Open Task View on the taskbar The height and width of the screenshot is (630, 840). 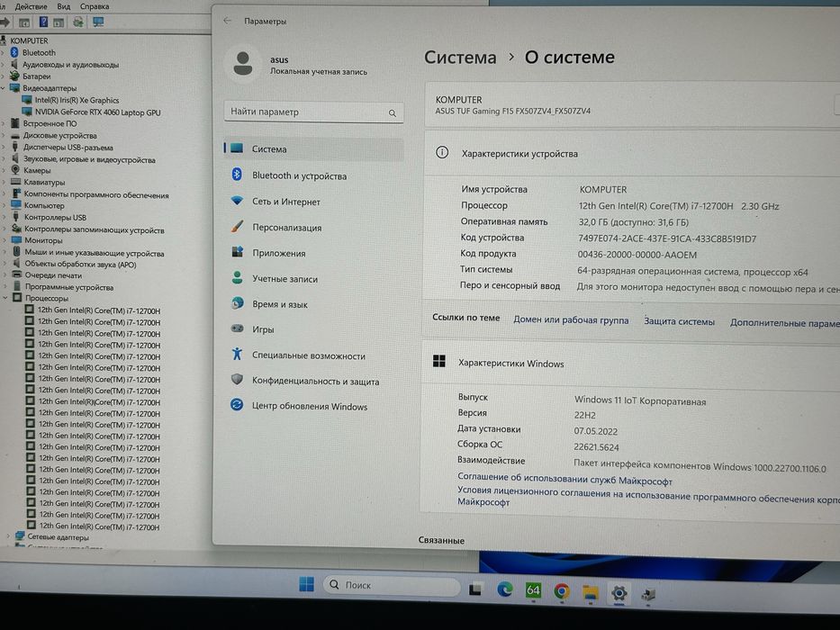click(475, 589)
